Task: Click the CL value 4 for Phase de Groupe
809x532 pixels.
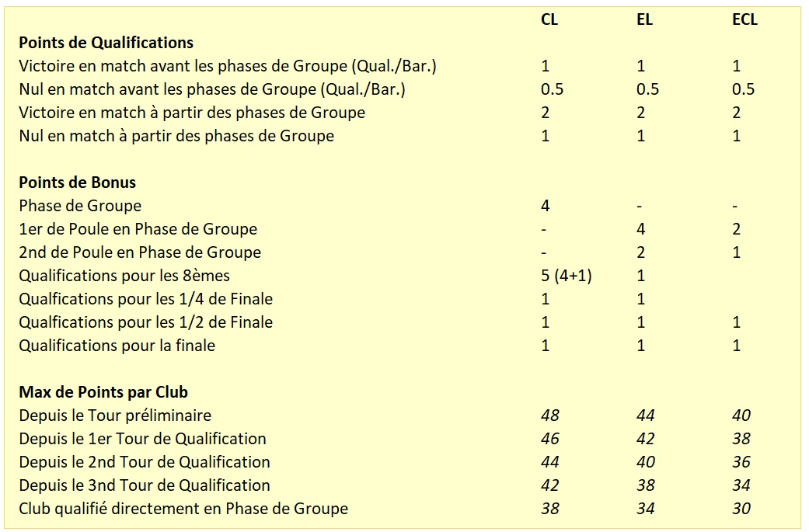Action: (545, 206)
